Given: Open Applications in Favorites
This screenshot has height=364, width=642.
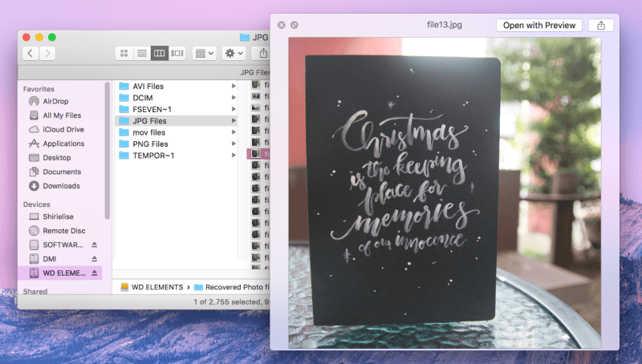Looking at the screenshot, I should click(x=63, y=144).
